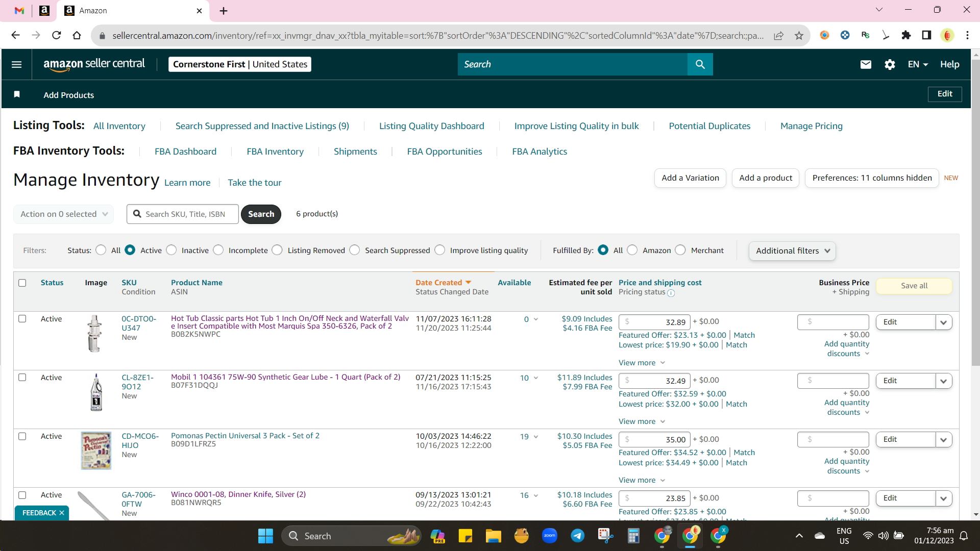Viewport: 980px width, 551px height.
Task: Bookmark this page with the star icon
Action: click(799, 35)
